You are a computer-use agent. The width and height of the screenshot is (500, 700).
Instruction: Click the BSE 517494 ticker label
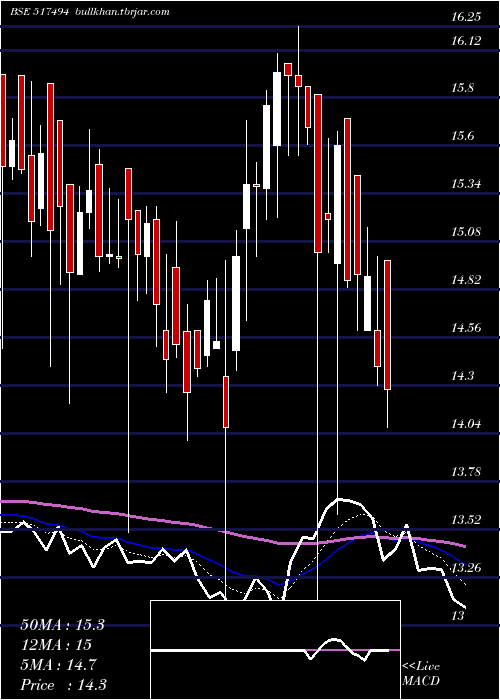[40, 12]
